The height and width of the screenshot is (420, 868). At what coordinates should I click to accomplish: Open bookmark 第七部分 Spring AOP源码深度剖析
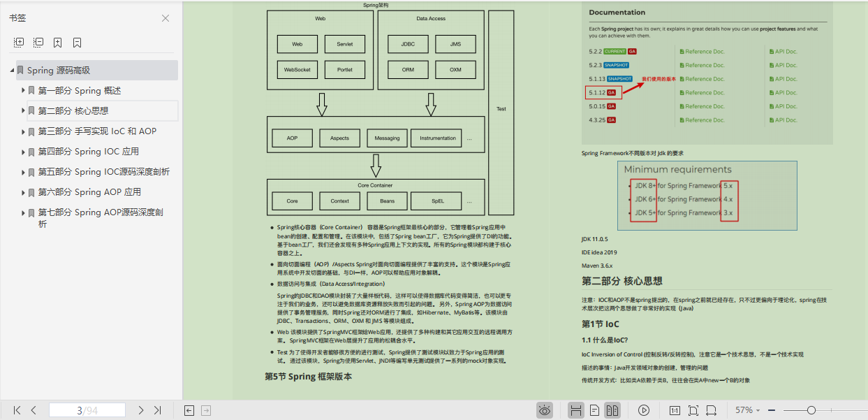point(101,218)
